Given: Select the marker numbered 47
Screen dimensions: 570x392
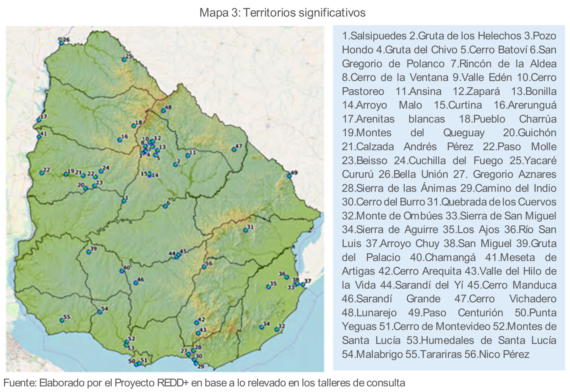Looking at the screenshot, I should click(x=234, y=150).
